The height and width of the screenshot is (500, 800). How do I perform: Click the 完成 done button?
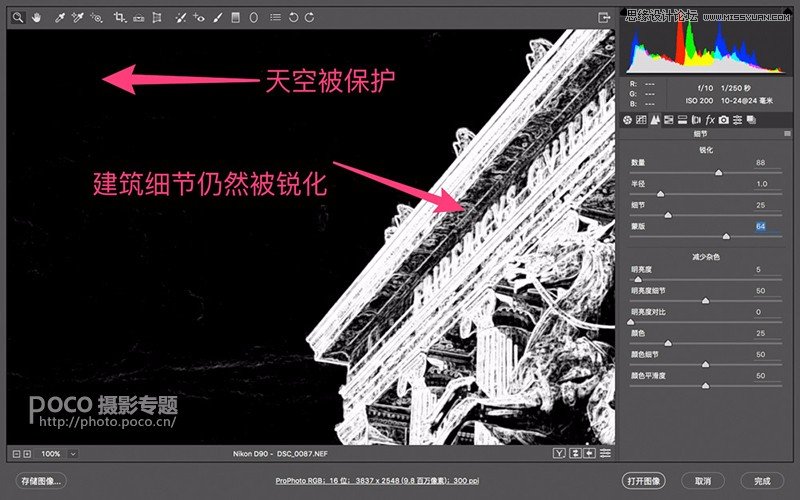[762, 481]
